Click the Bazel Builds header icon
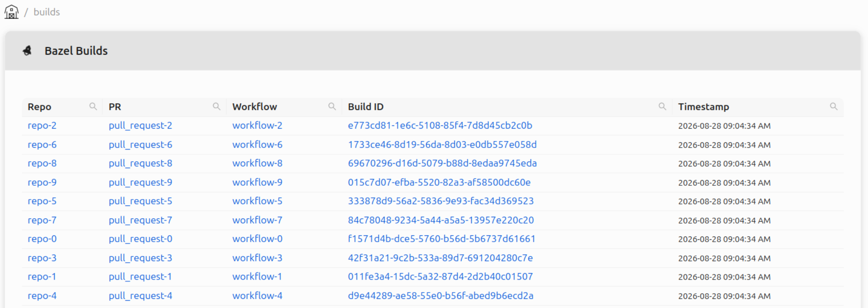 pyautogui.click(x=27, y=51)
